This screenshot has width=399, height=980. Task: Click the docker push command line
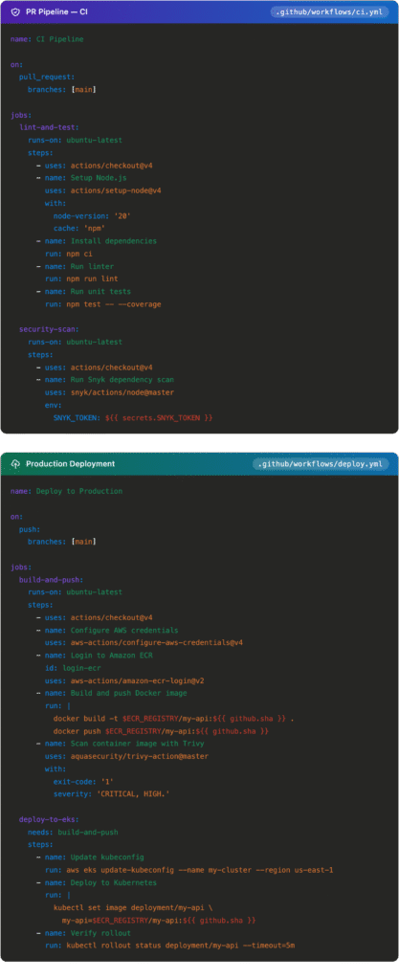click(x=161, y=730)
